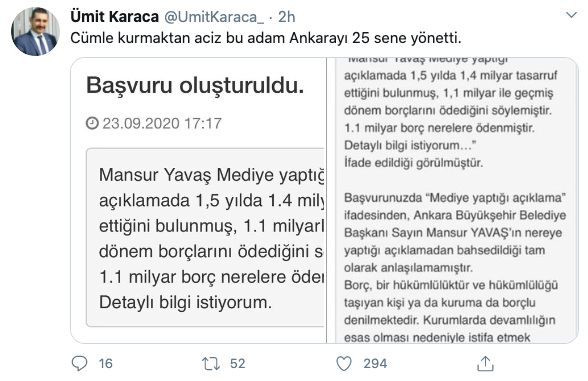Open the tweet text about Ankara

pyautogui.click(x=266, y=38)
